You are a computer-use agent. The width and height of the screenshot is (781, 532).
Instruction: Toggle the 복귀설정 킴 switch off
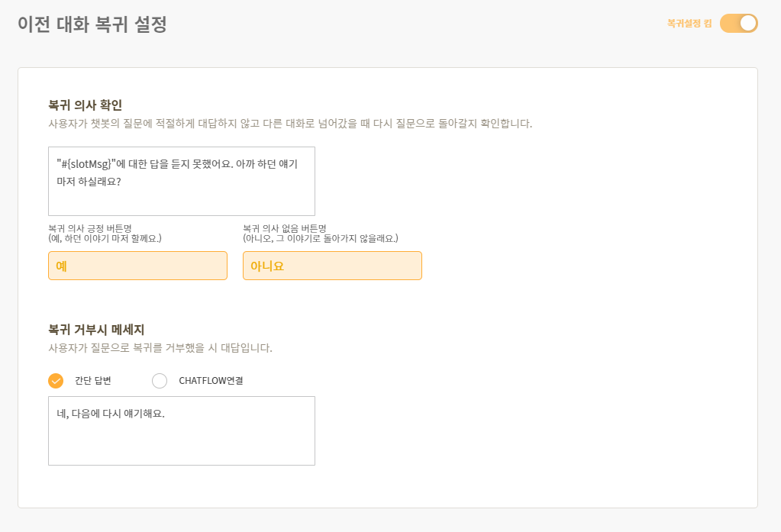click(x=739, y=24)
